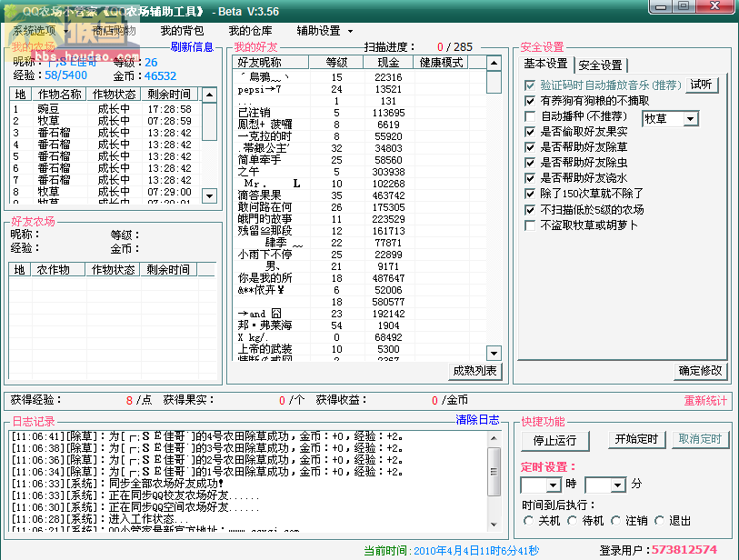This screenshot has width=739, height=560.
Task: Click the login user number 573812574
Action: click(x=684, y=550)
